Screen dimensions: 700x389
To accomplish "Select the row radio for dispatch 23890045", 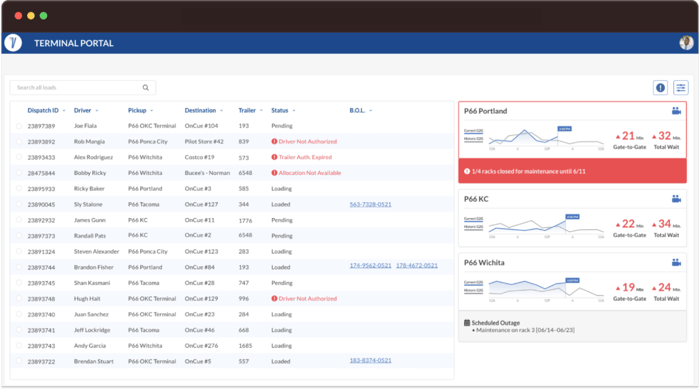I will click(x=19, y=204).
